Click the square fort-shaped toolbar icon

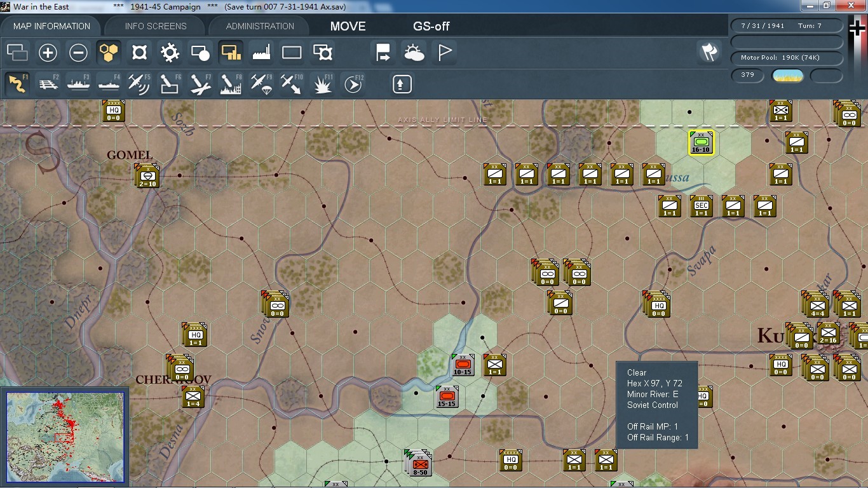[139, 53]
